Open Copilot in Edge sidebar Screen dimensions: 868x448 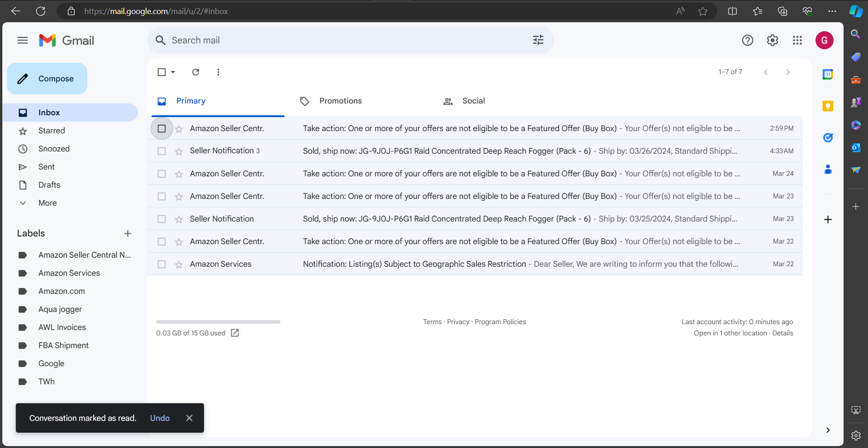pos(856,11)
